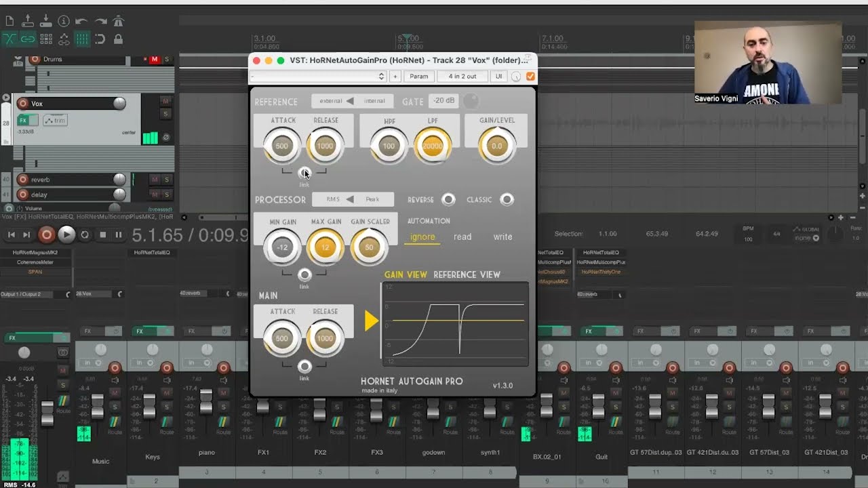
Task: Adjust the Vox track volume knob
Action: 119,104
